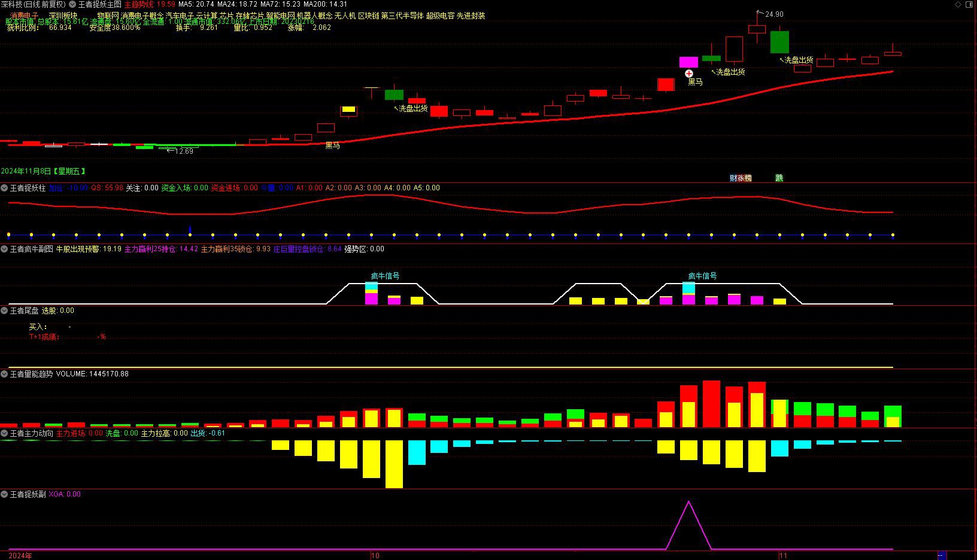Click the 深科技(日线 前复权) stock title
Viewport: 977px width, 560px height.
click(34, 4)
